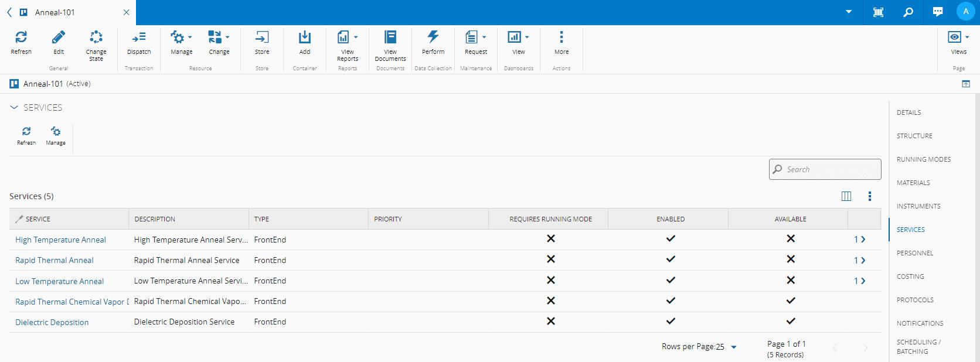This screenshot has height=362, width=980.
Task: Click the Dispatch transaction icon
Action: 139,38
